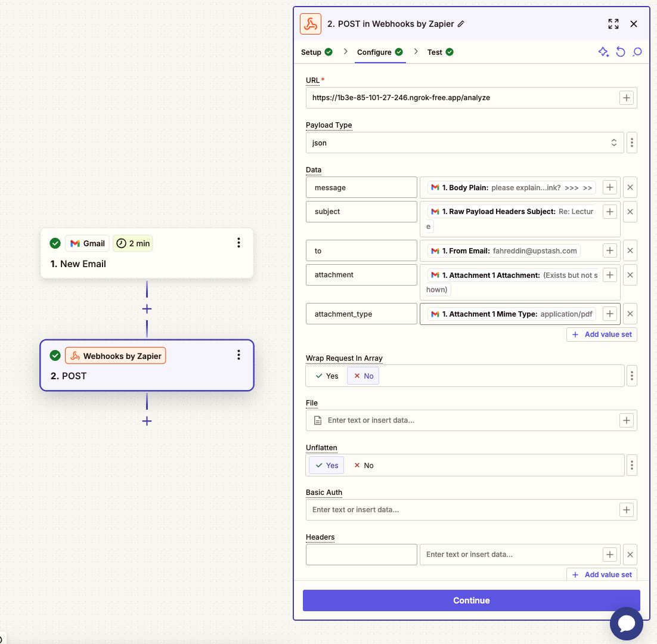Image resolution: width=657 pixels, height=644 pixels.
Task: Click the refresh icon above the URL field
Action: 620,52
